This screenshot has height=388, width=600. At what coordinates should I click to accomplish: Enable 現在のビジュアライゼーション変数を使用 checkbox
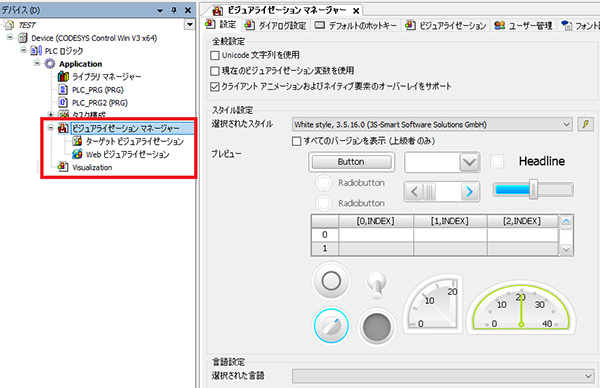tap(215, 71)
